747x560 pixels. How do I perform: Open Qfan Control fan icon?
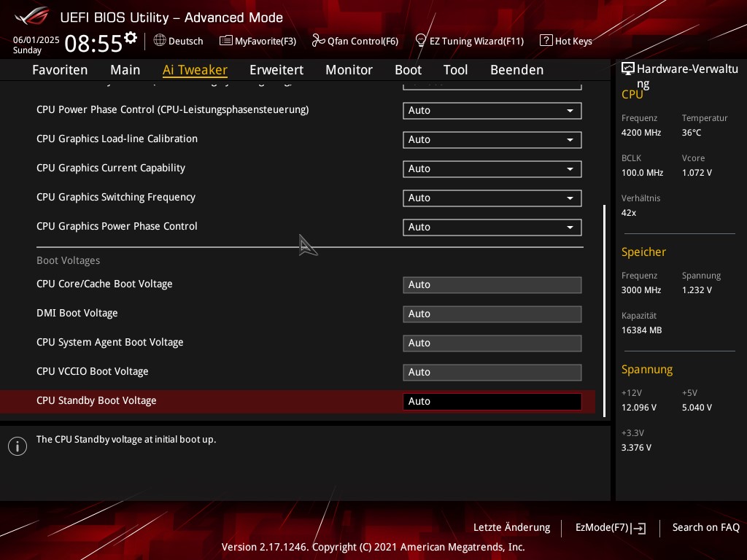tap(318, 41)
